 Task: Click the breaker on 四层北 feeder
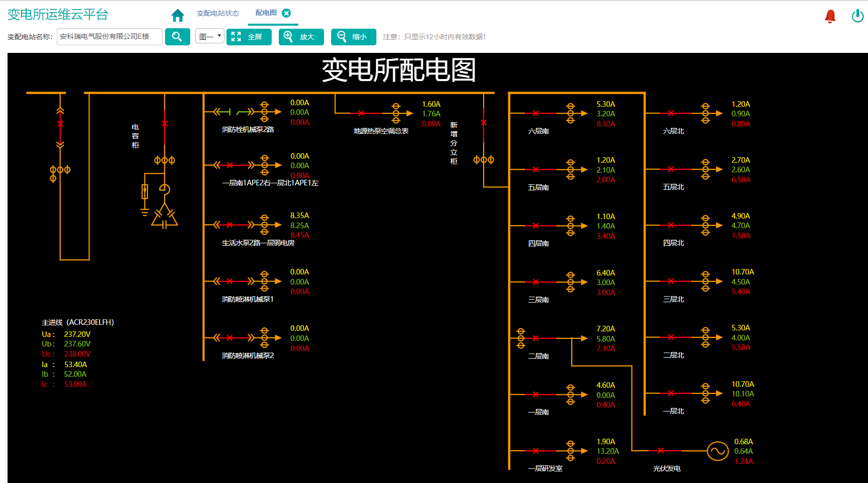[670, 225]
